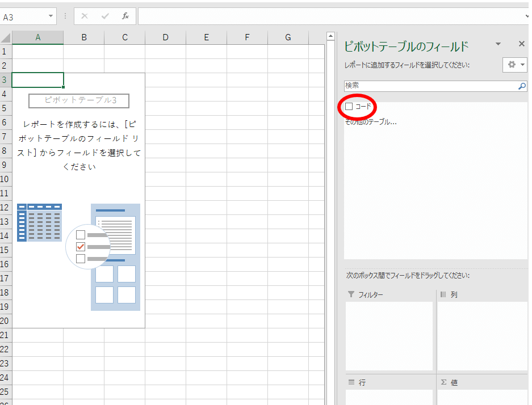Click the Insert Function fx icon
Image resolution: width=532 pixels, height=405 pixels.
point(125,16)
